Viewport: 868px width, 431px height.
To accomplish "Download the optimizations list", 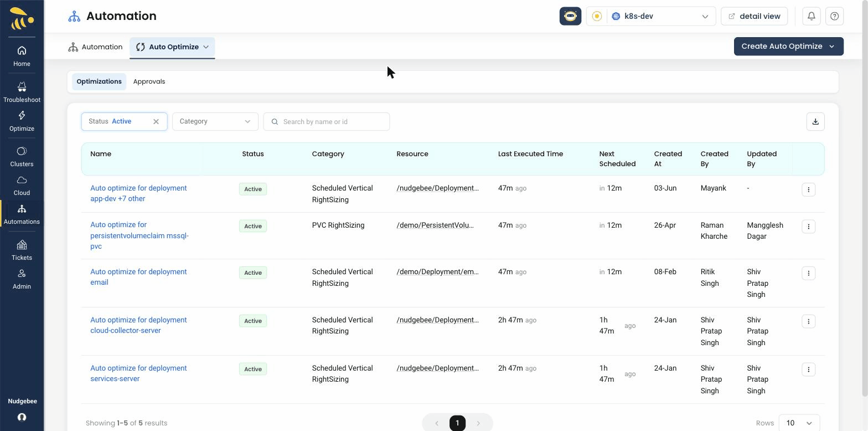I will (x=815, y=121).
